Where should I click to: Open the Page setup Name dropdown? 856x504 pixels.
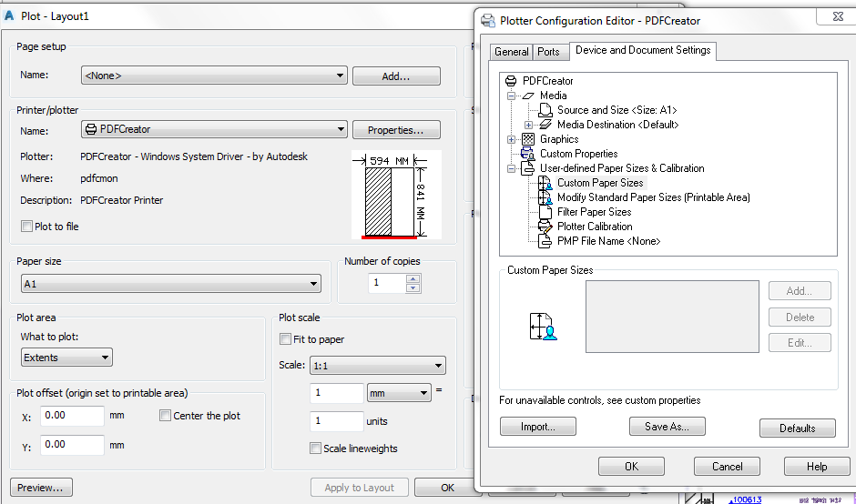click(214, 76)
